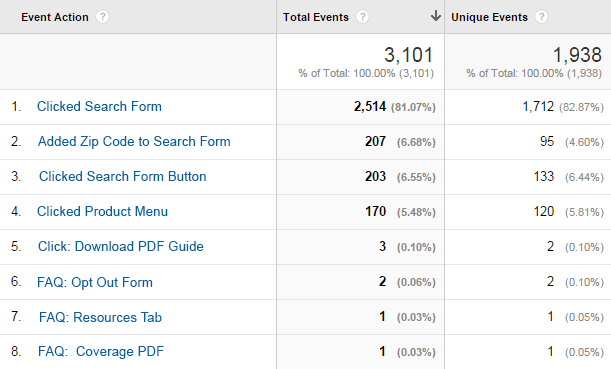Select total events value 3 for PDF Guide
611x369 pixels.
(383, 247)
